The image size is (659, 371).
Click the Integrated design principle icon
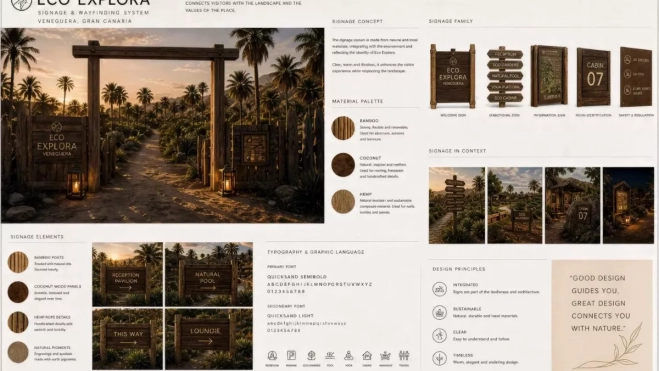click(440, 289)
